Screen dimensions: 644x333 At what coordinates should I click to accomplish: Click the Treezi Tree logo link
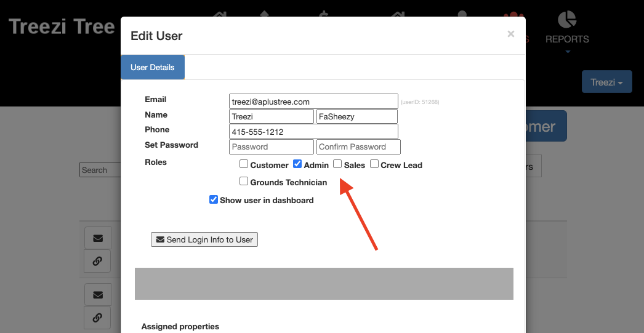(62, 27)
